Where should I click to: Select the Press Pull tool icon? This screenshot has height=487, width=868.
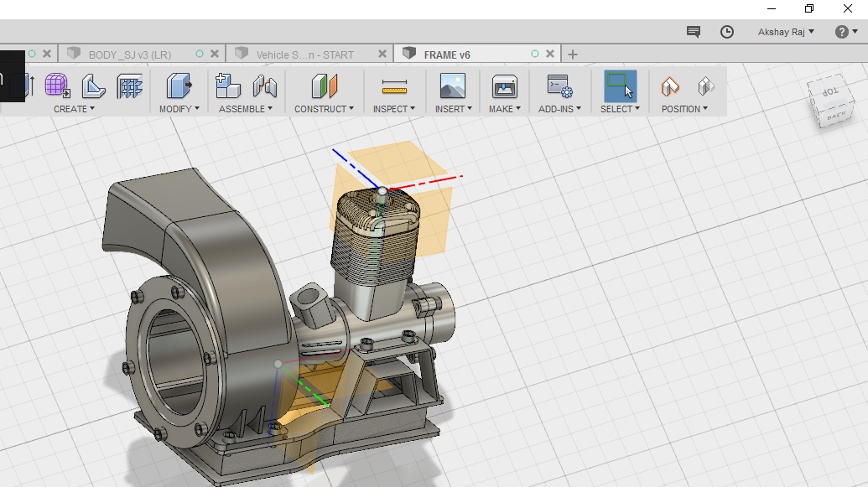point(179,85)
